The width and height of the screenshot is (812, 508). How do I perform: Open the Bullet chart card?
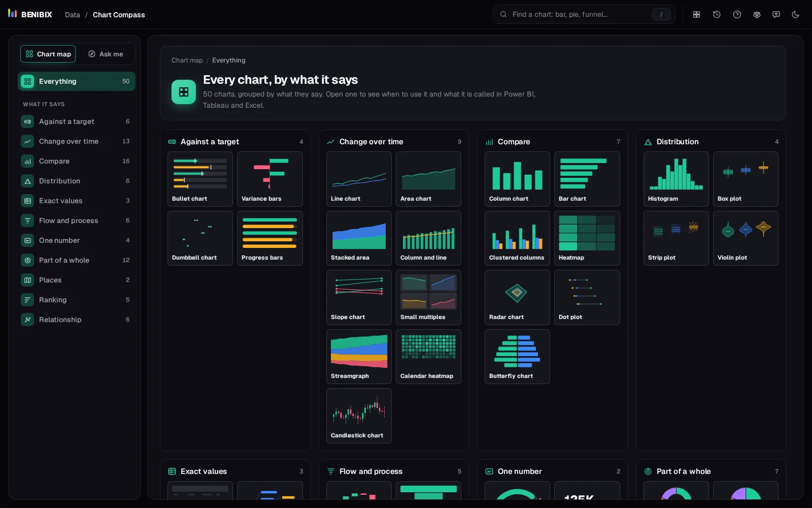pos(200,179)
